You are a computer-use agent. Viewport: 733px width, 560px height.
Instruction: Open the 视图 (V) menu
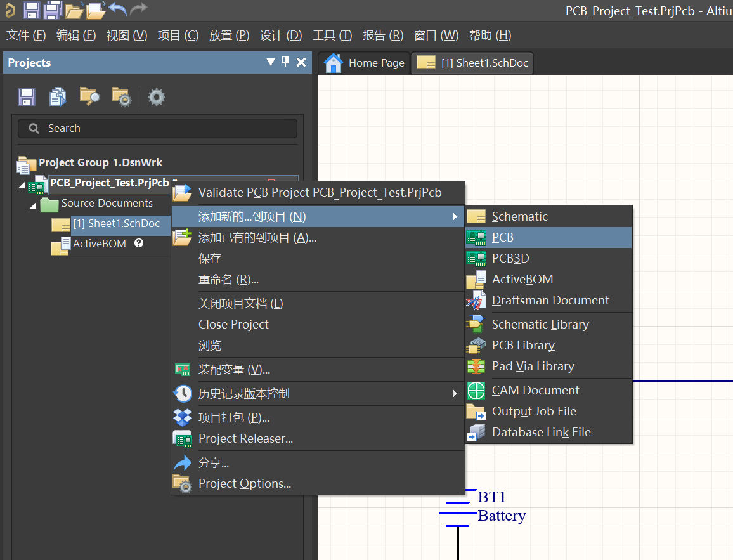(127, 36)
